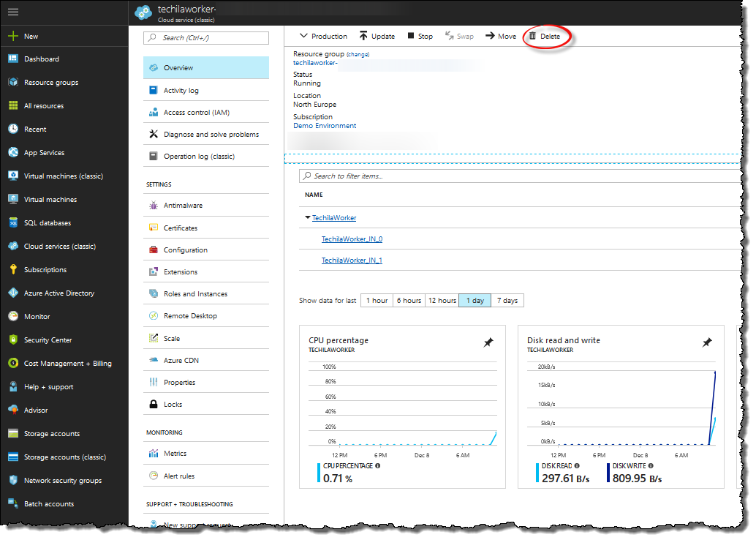This screenshot has height=540, width=756.
Task: Click the Search to filter items field
Action: pyautogui.click(x=520, y=176)
